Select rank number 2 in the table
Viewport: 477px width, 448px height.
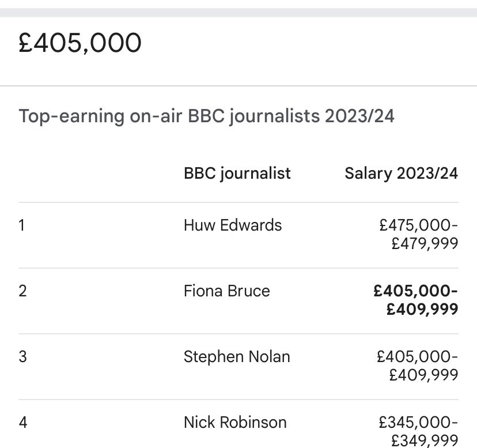click(22, 291)
